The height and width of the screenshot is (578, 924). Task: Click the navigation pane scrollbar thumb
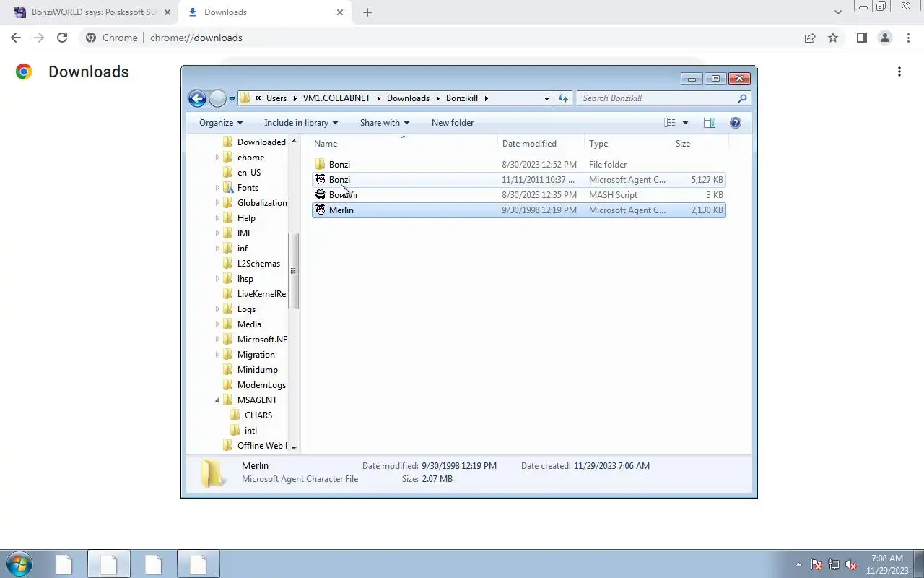[x=293, y=271]
